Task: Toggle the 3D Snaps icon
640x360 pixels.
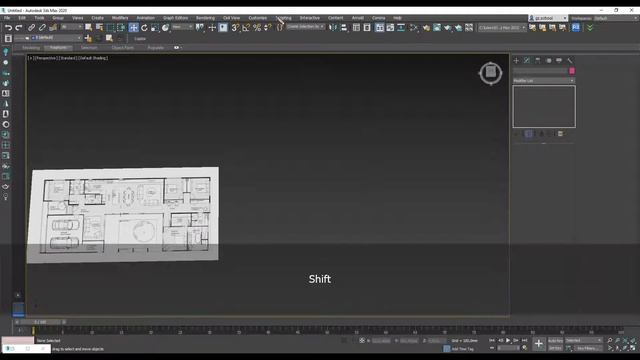Action: click(x=236, y=28)
